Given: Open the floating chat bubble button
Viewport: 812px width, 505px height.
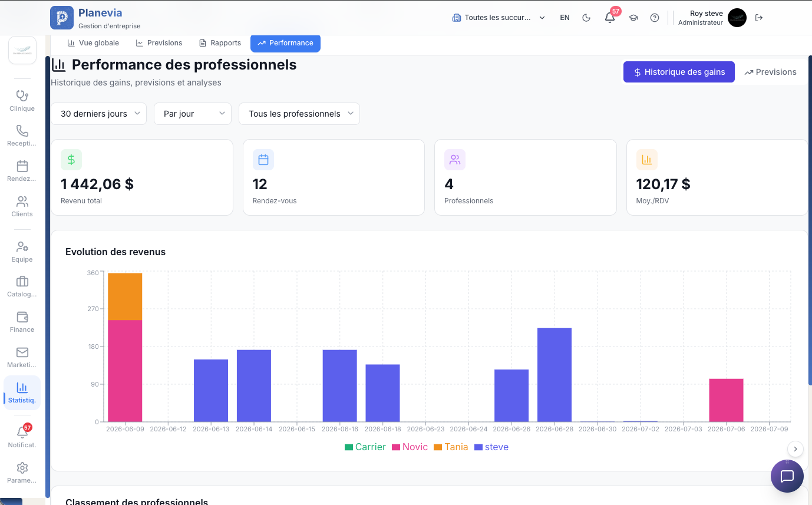Looking at the screenshot, I should [787, 476].
